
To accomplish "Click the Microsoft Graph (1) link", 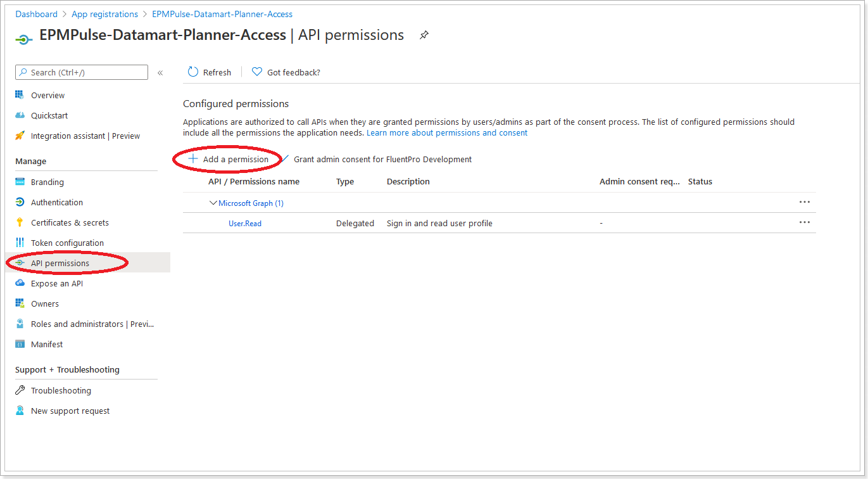I will (x=251, y=203).
